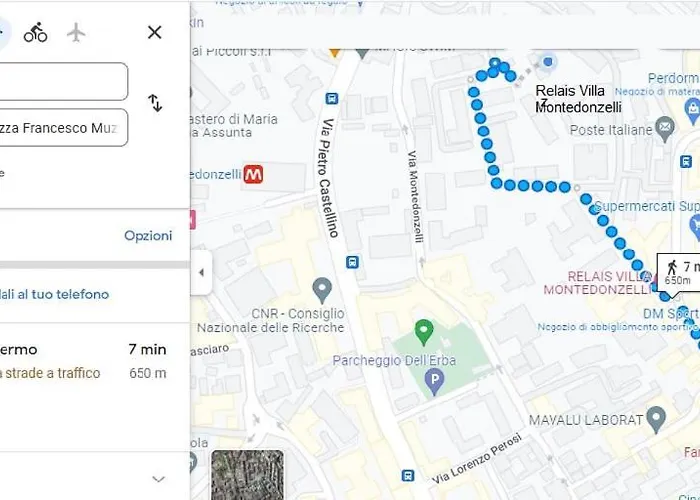The width and height of the screenshot is (700, 500).
Task: Select the cycling travel mode icon
Action: (35, 32)
